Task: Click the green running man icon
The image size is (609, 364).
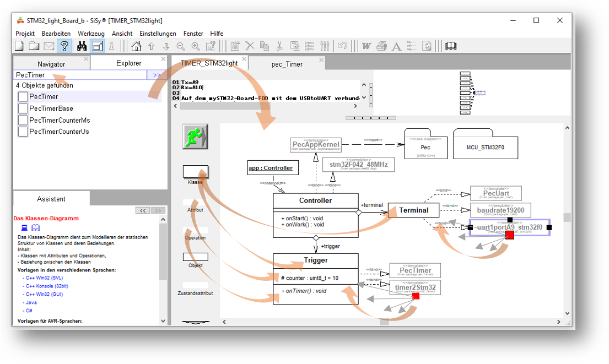Action: pyautogui.click(x=195, y=137)
